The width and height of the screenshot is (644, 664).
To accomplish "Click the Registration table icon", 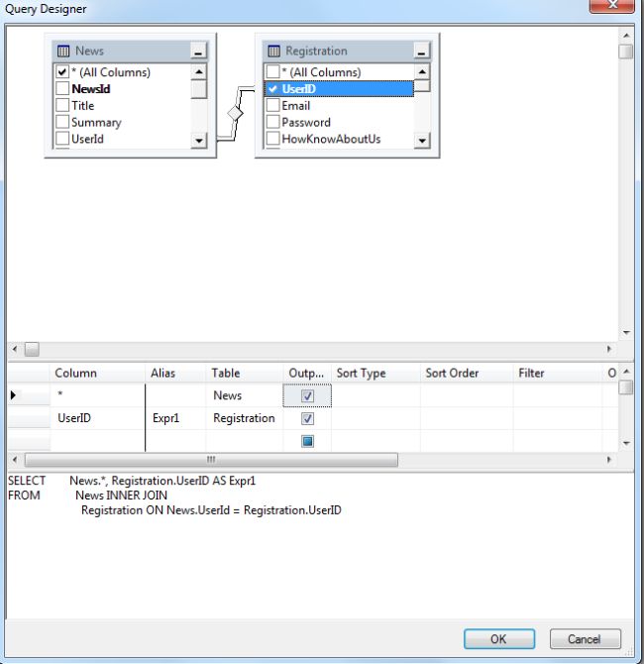I will point(273,52).
